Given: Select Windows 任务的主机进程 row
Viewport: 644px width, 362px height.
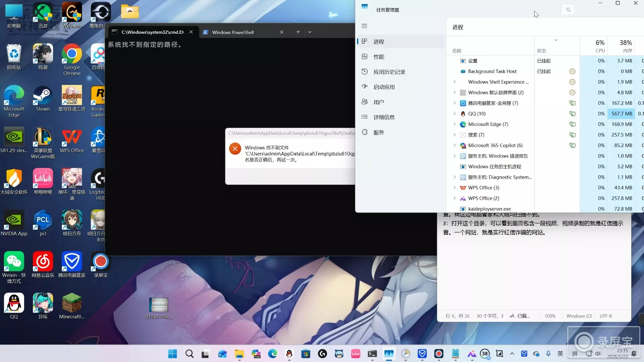Looking at the screenshot, I should click(545, 167).
